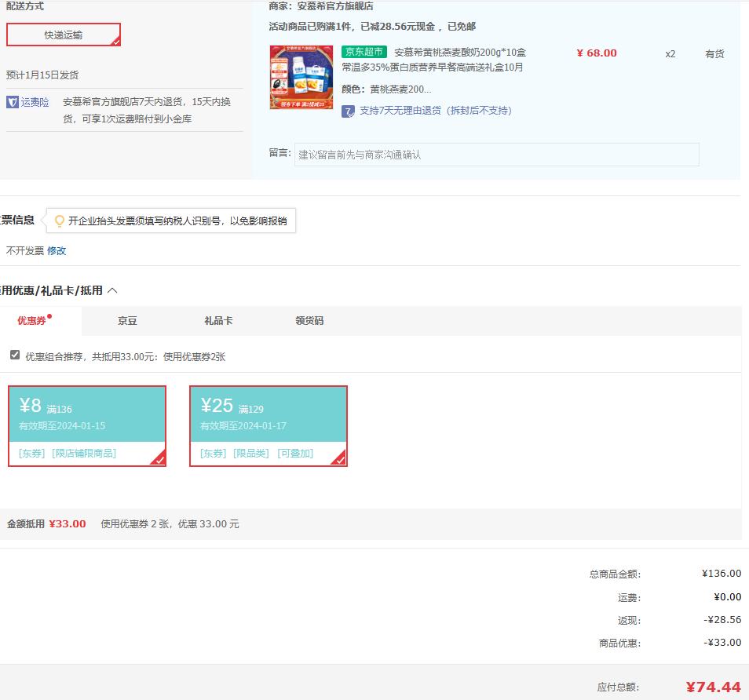Viewport: 749px width, 700px height.
Task: Click the 活动商品已购满1件 promotion text
Action: [x=372, y=26]
